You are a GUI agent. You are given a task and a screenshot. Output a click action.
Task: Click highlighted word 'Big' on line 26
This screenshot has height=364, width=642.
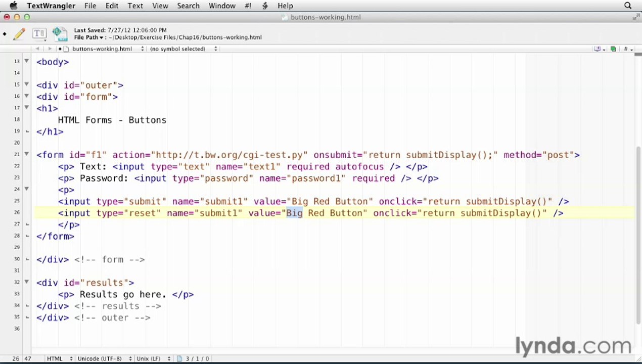294,213
